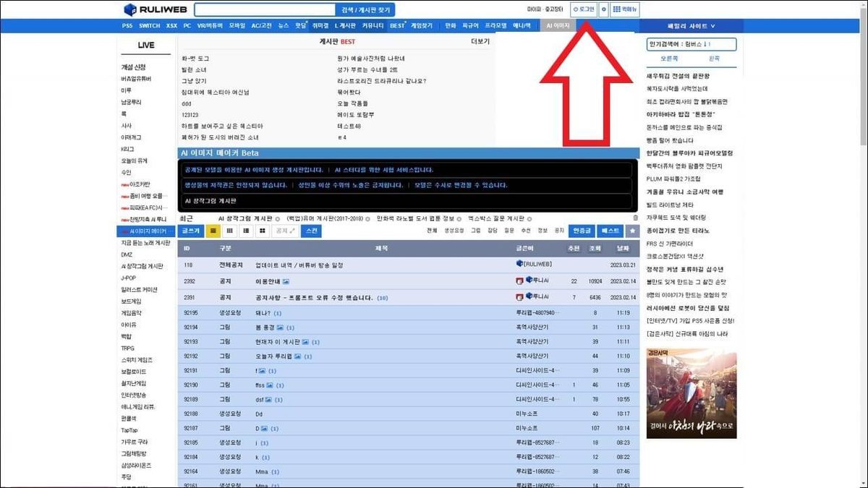Open 새우튀김 전설의 끝판왕 article
This screenshot has height=488, width=868.
click(678, 76)
